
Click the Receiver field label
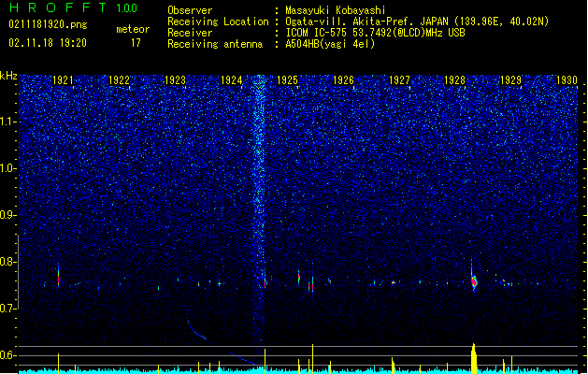(190, 33)
